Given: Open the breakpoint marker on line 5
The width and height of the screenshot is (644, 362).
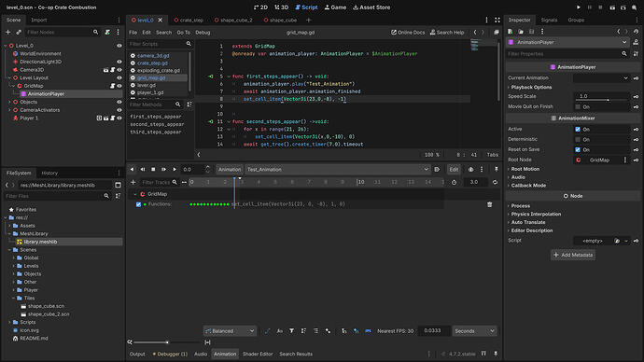Looking at the screenshot, I should coord(211,77).
